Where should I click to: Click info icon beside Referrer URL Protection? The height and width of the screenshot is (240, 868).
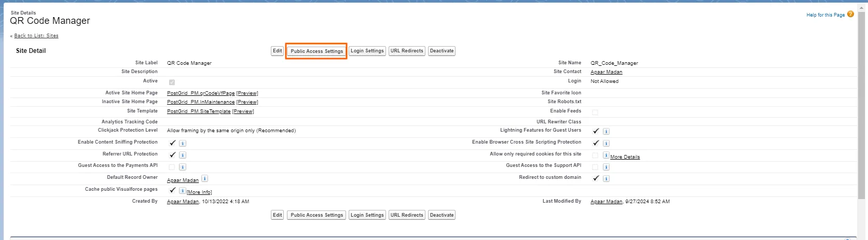click(183, 155)
